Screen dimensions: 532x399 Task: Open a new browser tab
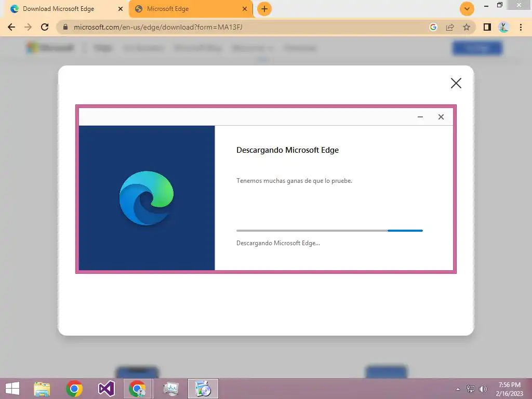(264, 9)
